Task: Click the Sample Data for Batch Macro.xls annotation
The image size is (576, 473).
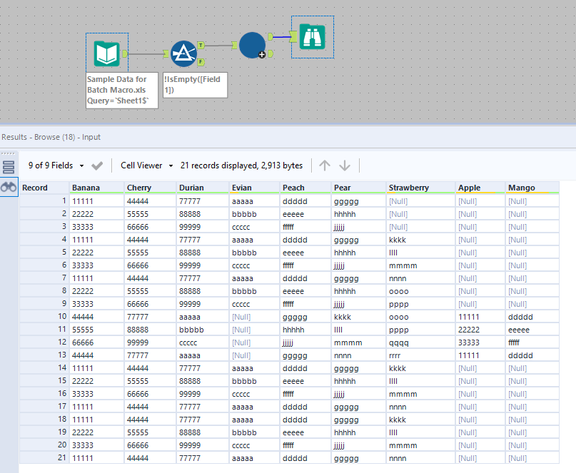Action: (x=122, y=90)
